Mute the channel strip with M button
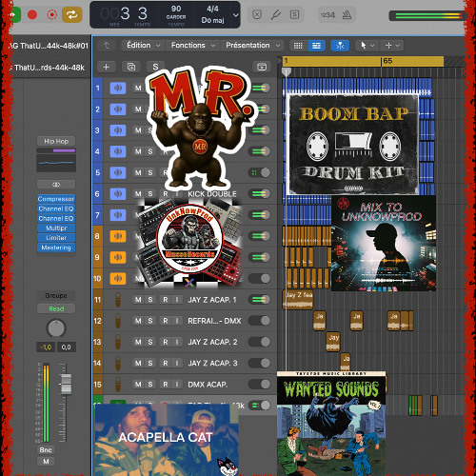This screenshot has height=476, width=476. click(x=46, y=461)
